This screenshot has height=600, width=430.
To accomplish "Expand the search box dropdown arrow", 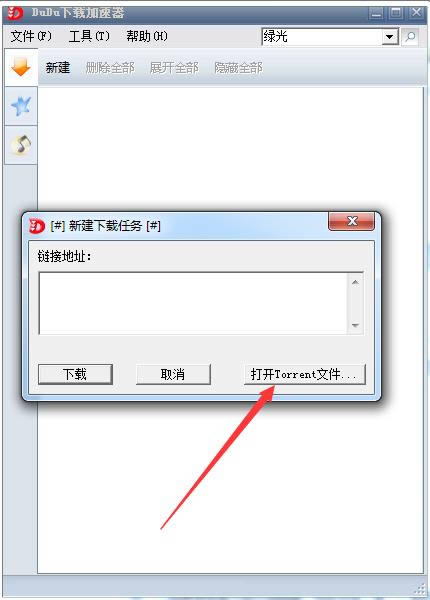I will [390, 37].
